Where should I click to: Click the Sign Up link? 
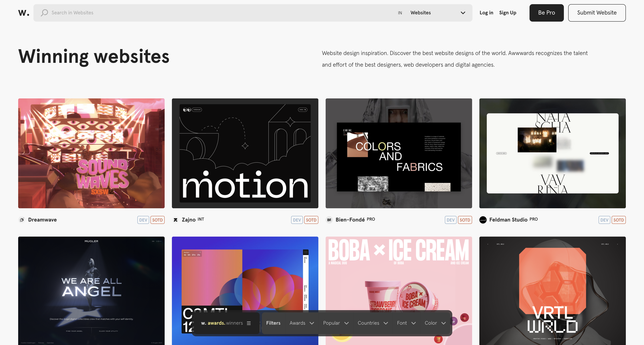(x=508, y=13)
